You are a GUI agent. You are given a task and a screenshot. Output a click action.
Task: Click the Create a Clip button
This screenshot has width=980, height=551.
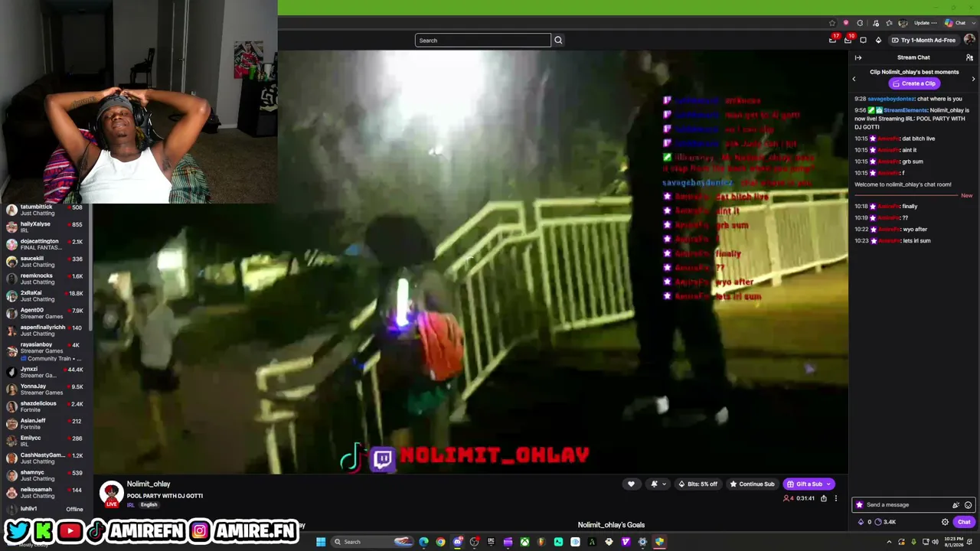(913, 83)
